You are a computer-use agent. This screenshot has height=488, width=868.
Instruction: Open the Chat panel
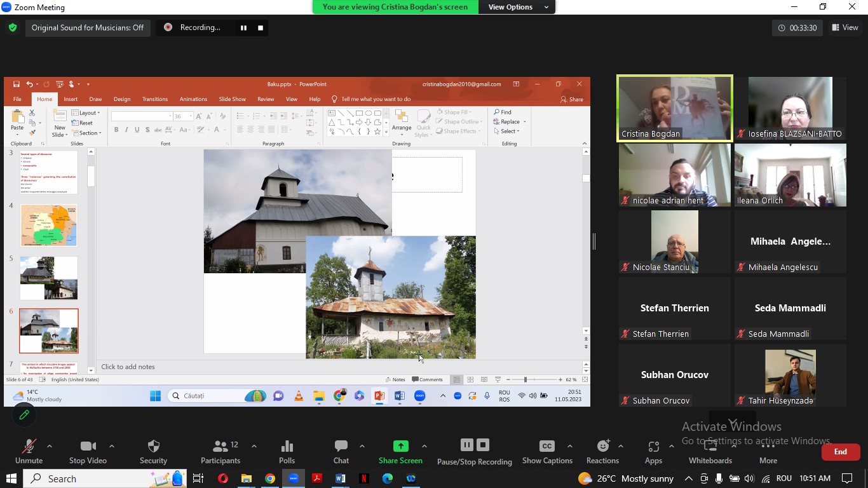[x=341, y=452]
